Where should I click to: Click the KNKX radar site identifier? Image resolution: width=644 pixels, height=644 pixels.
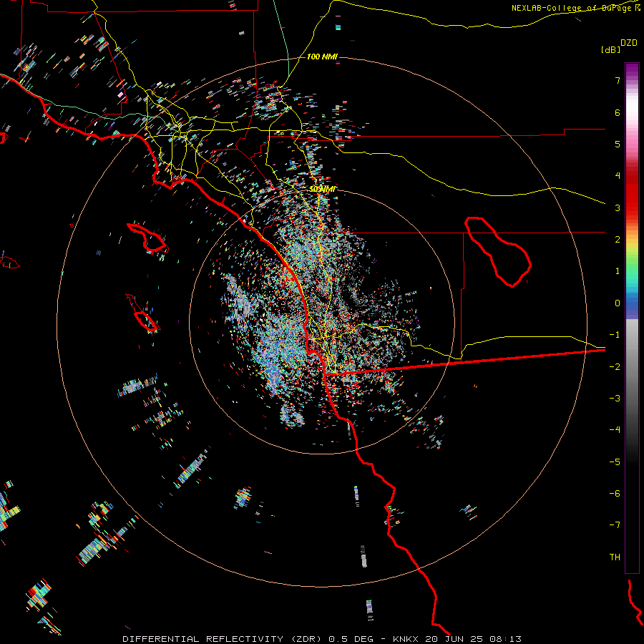point(406,639)
